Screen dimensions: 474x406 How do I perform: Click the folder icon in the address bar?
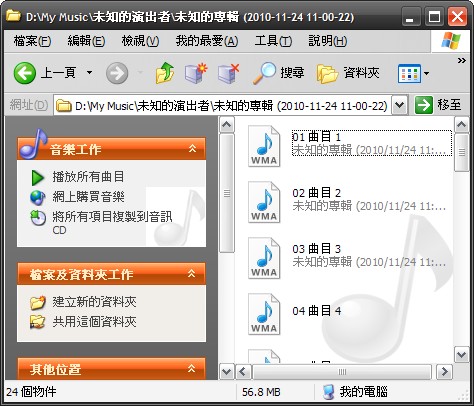point(64,106)
